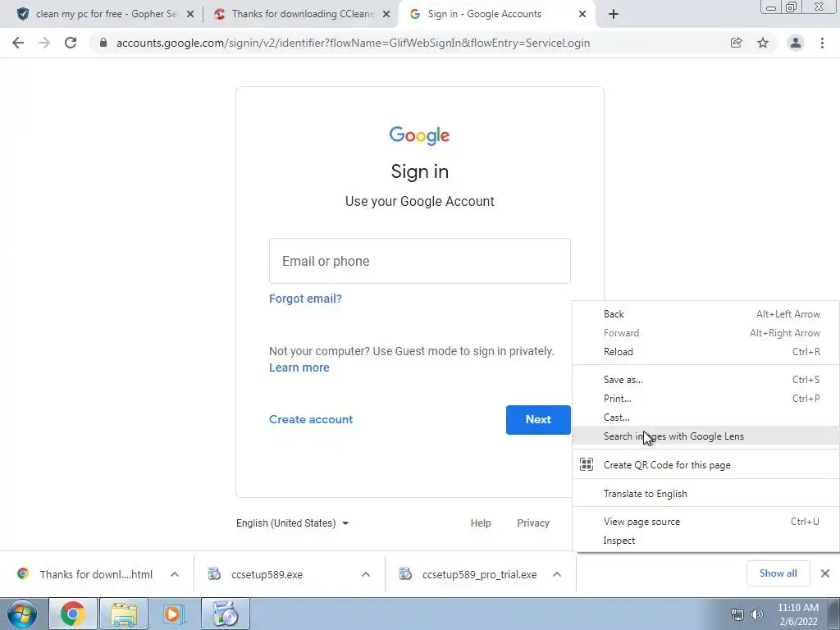Image resolution: width=840 pixels, height=630 pixels.
Task: Choose Print... in context menu
Action: click(x=706, y=398)
